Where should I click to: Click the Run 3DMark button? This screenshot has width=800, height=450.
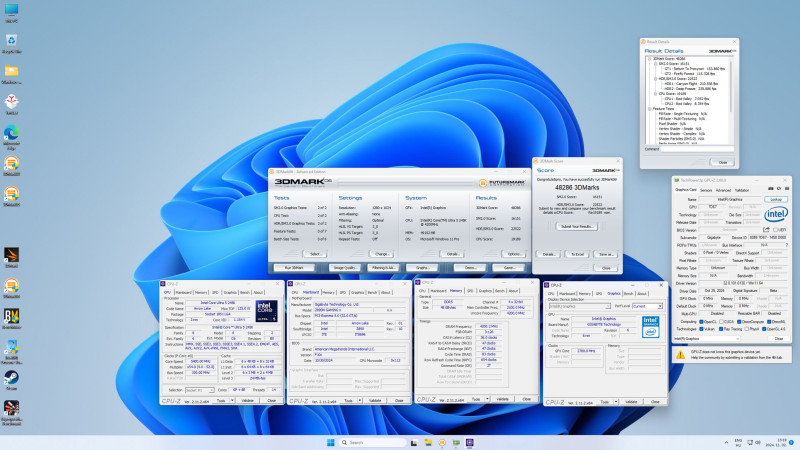tap(294, 267)
